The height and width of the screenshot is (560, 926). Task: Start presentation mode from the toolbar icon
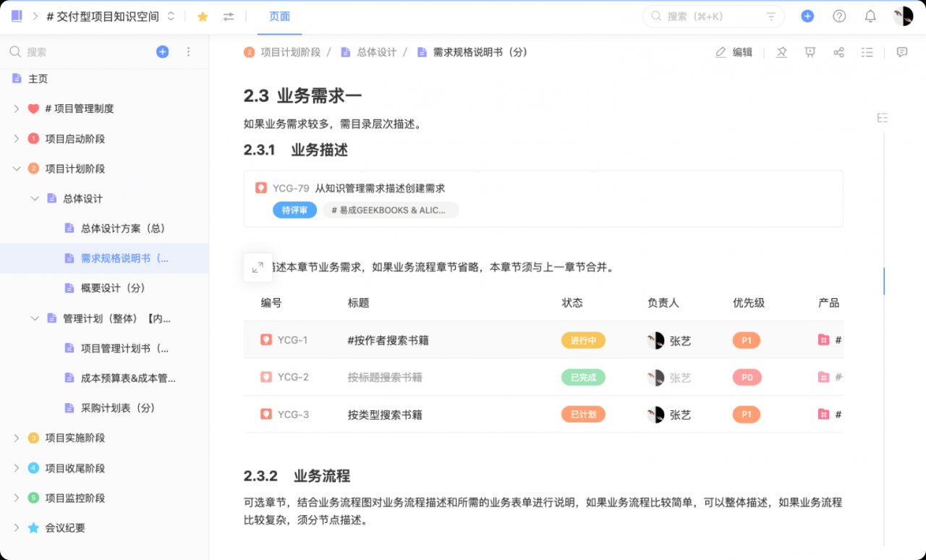point(810,52)
